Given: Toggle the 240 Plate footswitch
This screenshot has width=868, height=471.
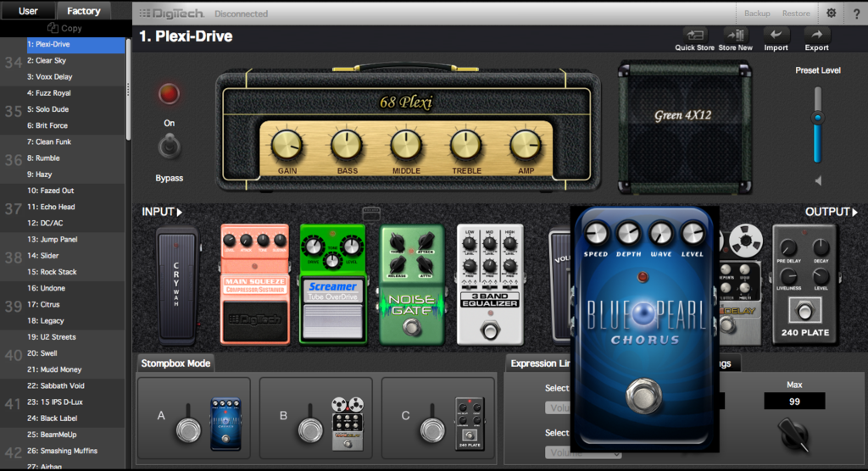Looking at the screenshot, I should point(805,311).
